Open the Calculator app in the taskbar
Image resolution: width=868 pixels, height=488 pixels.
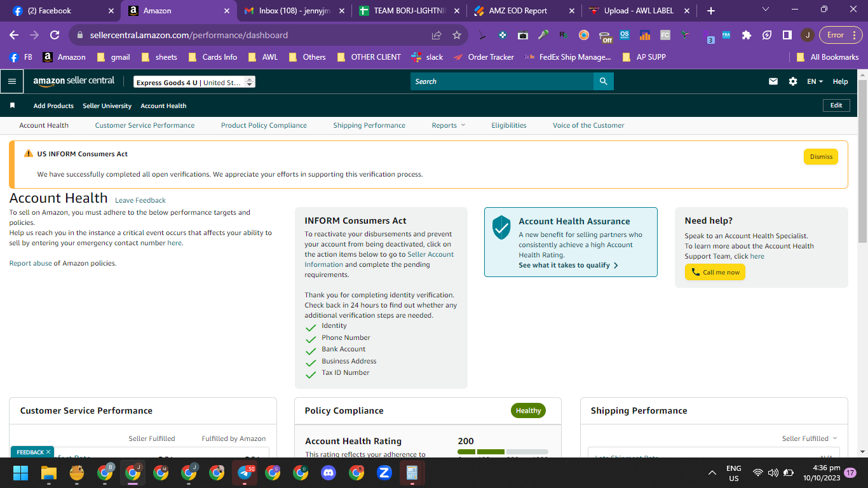click(412, 473)
